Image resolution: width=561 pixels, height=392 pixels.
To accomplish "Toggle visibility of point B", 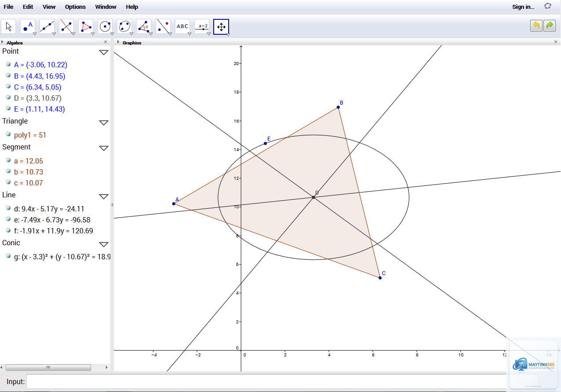I will (x=8, y=75).
